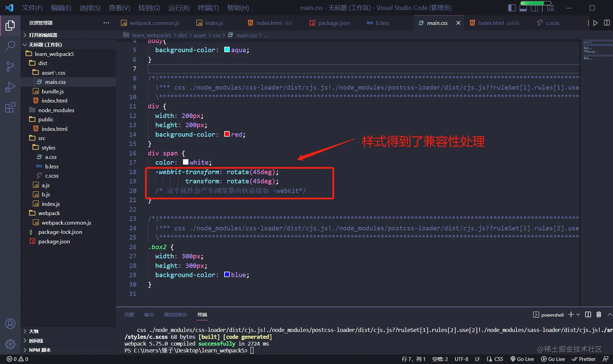This screenshot has width=613, height=364.
Task: Click the white color swatch
Action: coord(186,162)
